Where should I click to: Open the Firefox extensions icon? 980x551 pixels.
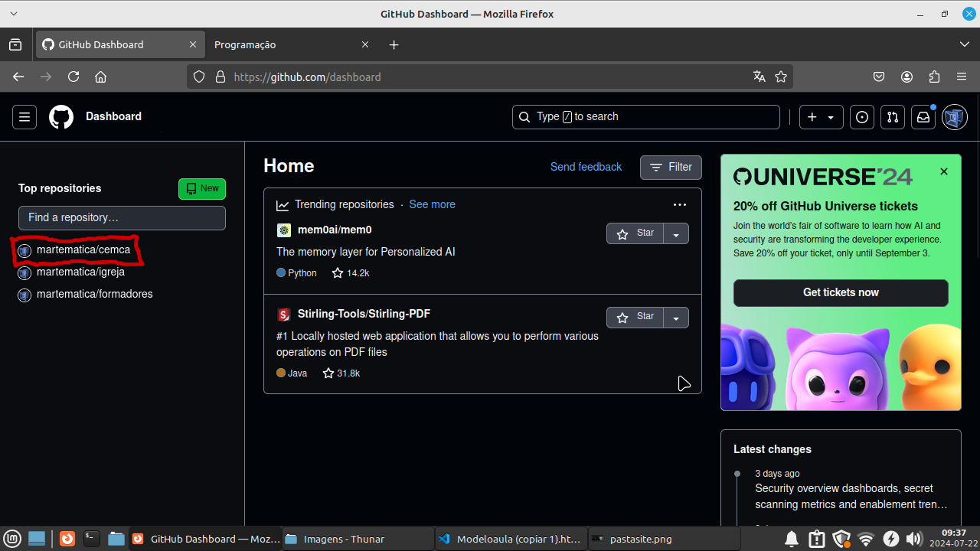(x=934, y=77)
